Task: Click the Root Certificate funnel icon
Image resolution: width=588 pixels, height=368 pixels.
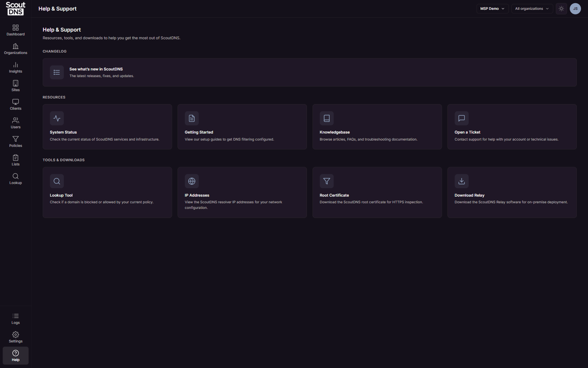Action: 327,181
